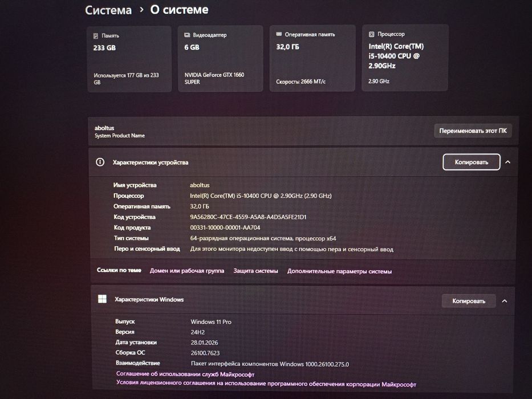Viewport: 532px width, 399px height.
Task: Click the Код устройства row label
Action: tap(135, 217)
